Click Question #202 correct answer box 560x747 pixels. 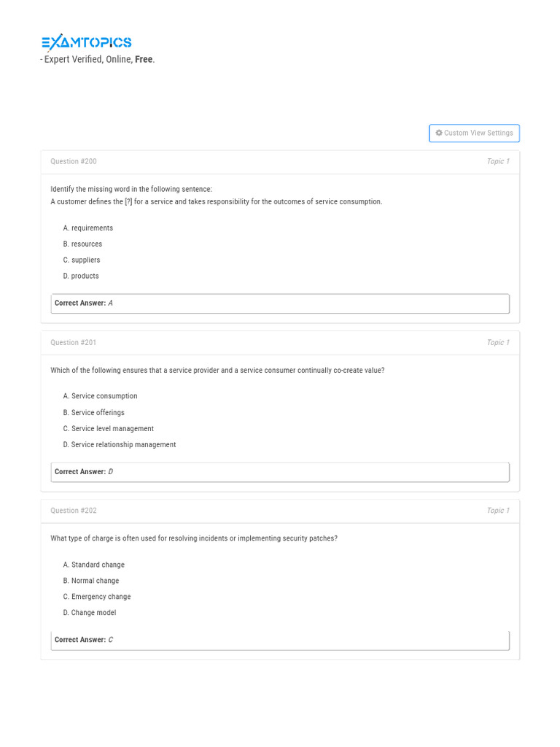pyautogui.click(x=280, y=640)
